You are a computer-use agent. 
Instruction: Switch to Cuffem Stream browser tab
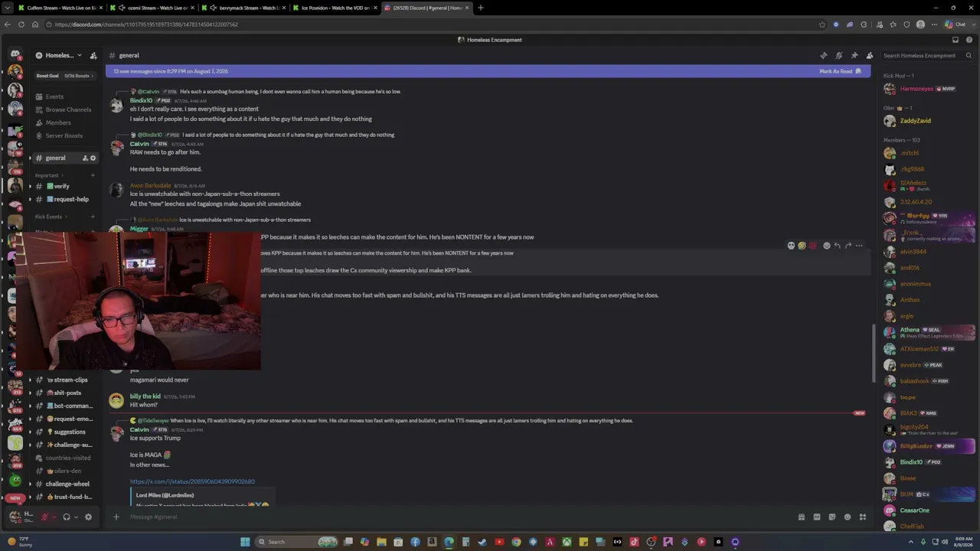point(59,8)
